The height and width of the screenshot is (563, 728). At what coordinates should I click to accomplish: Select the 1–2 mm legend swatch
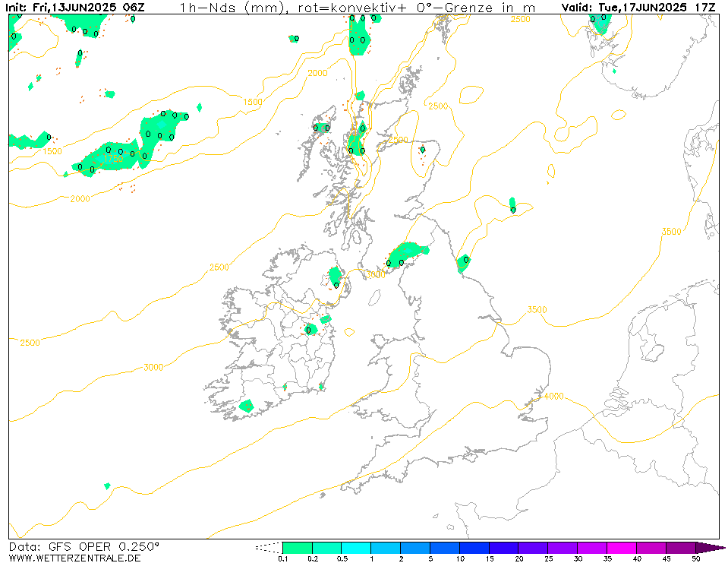[x=386, y=548]
